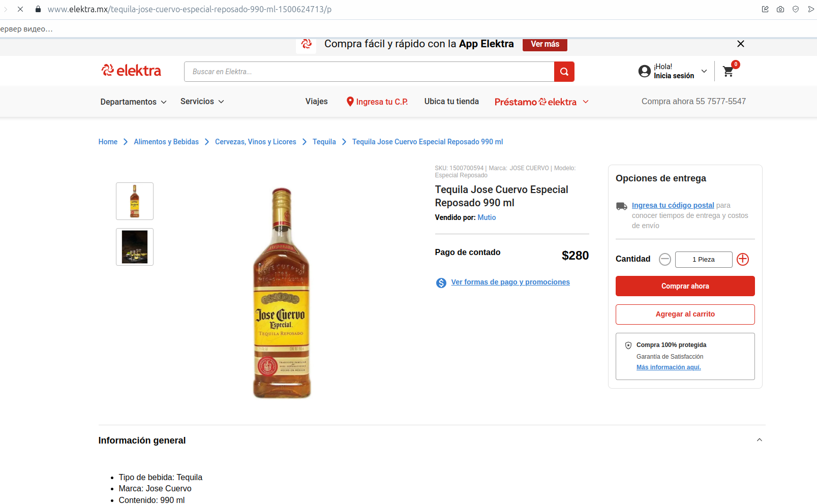This screenshot has height=504, width=817.
Task: Open Ubica tu tienda
Action: click(x=451, y=102)
